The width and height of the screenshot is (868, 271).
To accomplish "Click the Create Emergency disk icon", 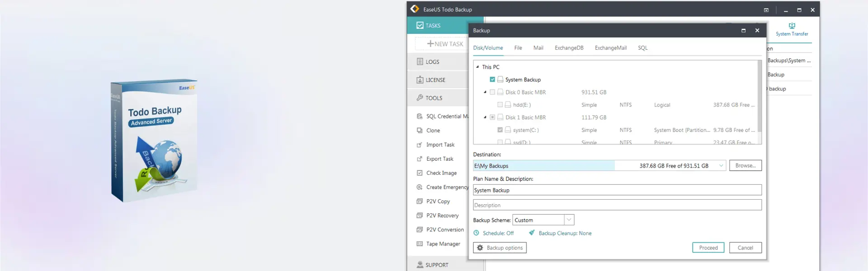I will 420,187.
